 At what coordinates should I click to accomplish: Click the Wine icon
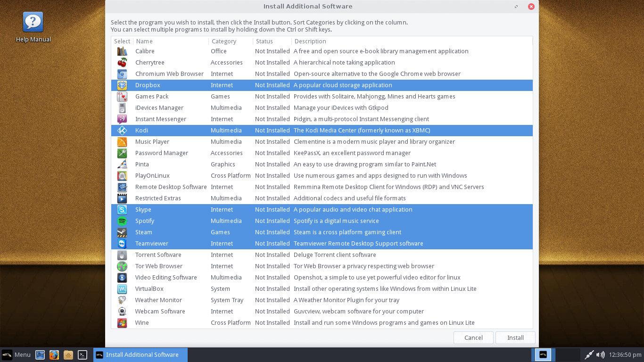[x=122, y=323]
